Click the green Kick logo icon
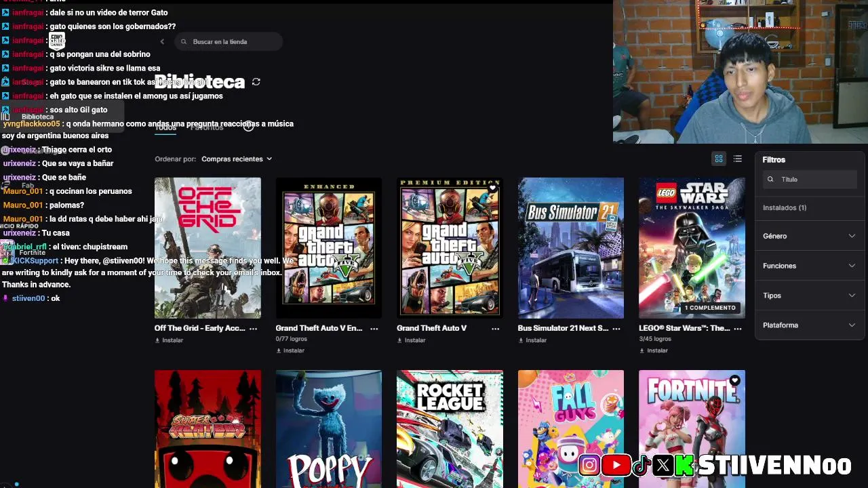The image size is (868, 488). click(685, 465)
